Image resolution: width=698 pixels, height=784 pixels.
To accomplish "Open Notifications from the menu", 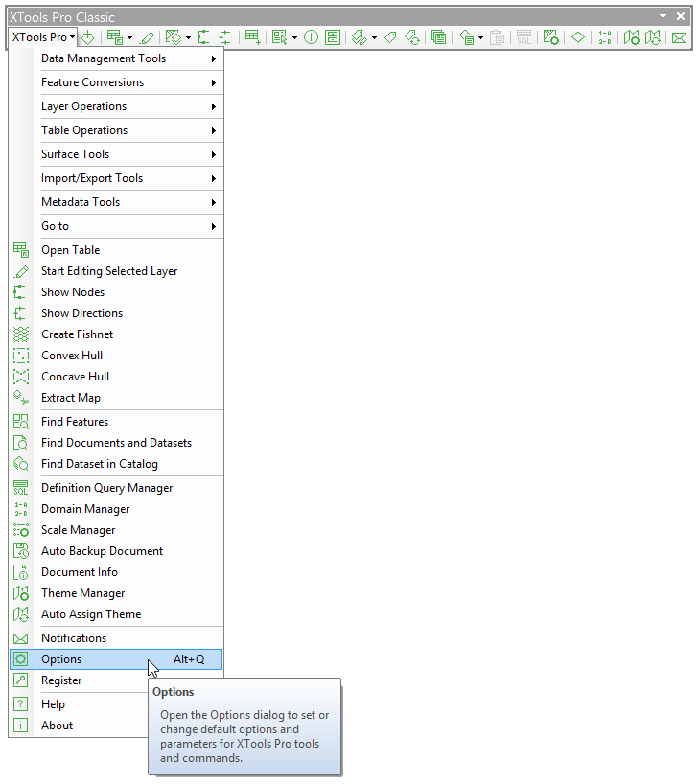I will (116, 638).
